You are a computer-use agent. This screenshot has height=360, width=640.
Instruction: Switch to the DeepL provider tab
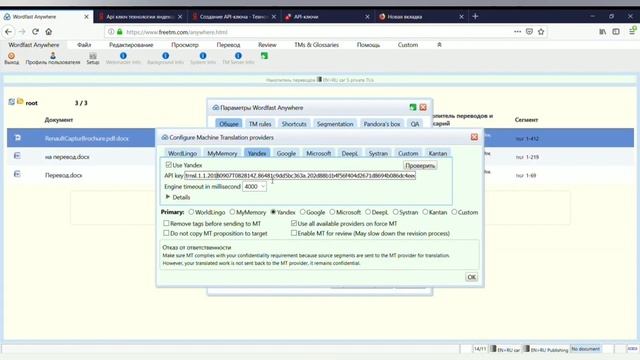349,153
